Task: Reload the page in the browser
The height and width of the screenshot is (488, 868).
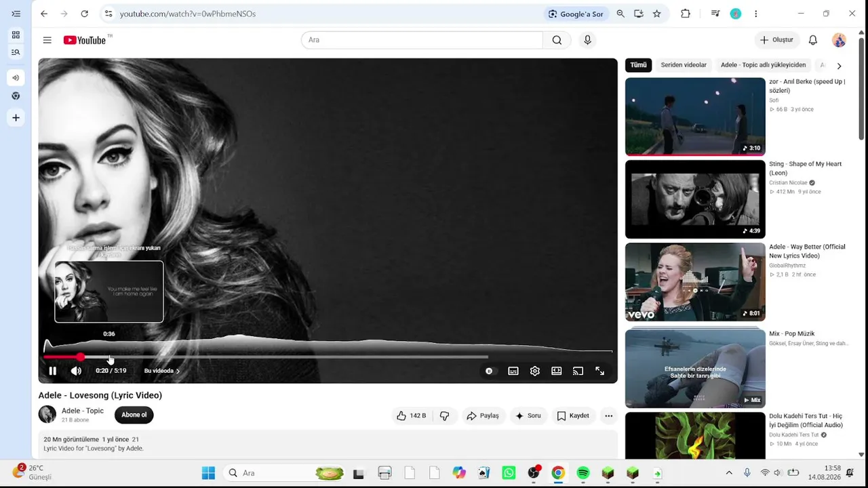Action: pyautogui.click(x=84, y=14)
